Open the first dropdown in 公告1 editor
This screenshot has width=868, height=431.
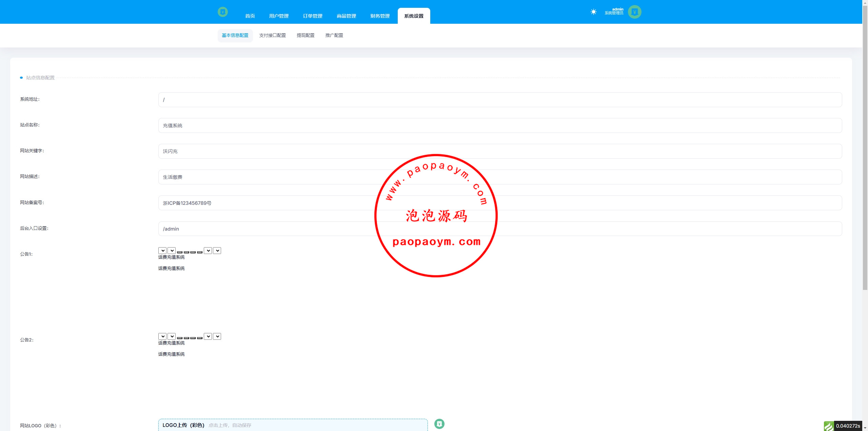[x=162, y=251]
